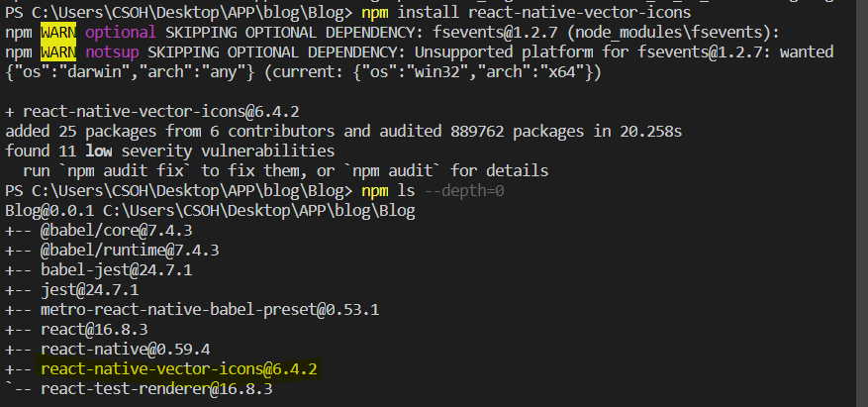Click 'metro-react-native-babel-preset@0.53.1' entry

(x=210, y=310)
